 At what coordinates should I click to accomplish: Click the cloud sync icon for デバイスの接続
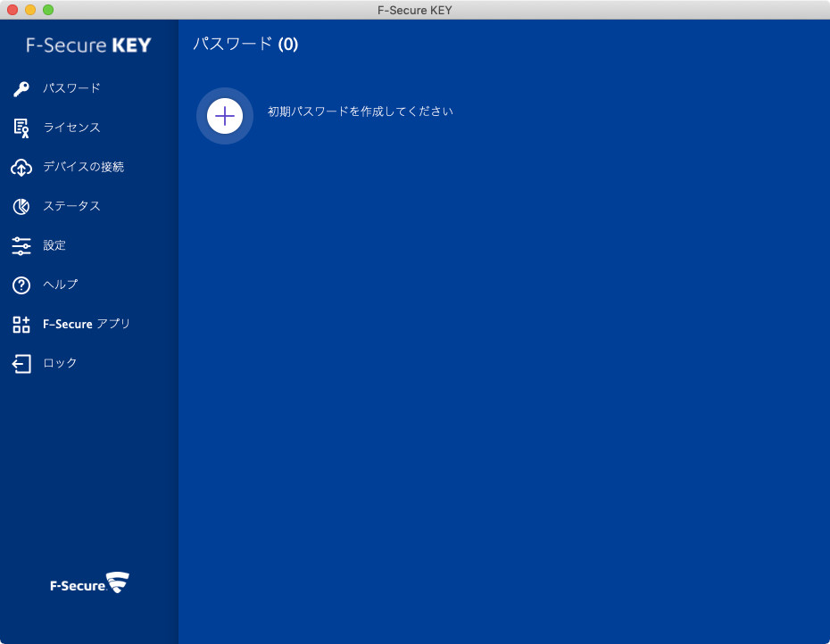[x=21, y=167]
